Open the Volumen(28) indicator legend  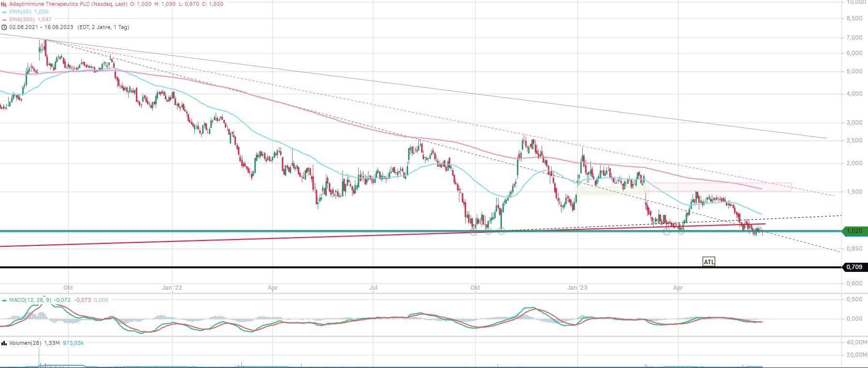(25, 343)
